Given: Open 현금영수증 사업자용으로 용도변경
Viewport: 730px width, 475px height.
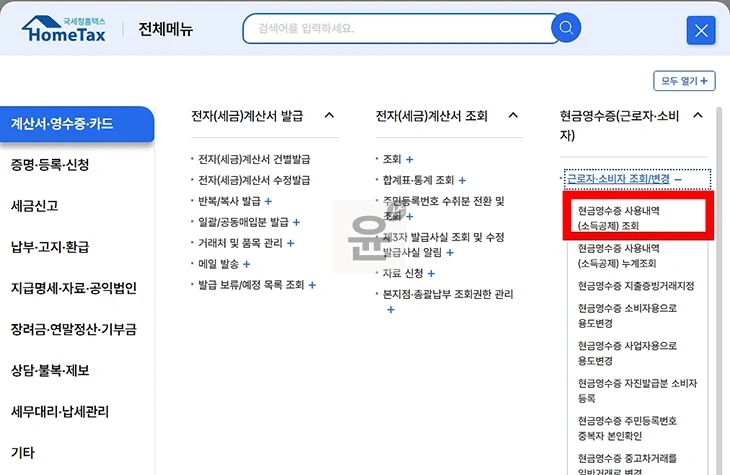Looking at the screenshot, I should click(x=627, y=353).
